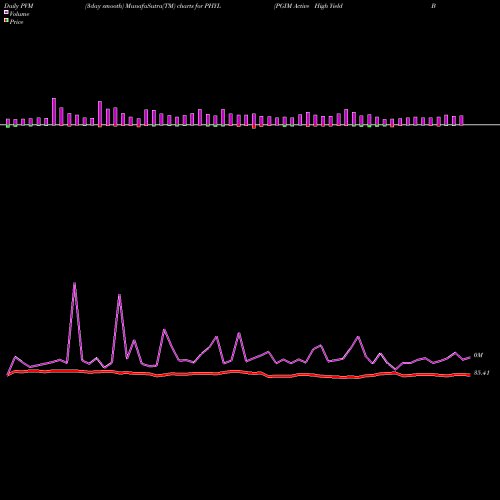Click the 0M volume value label
The height and width of the screenshot is (500, 500).
coord(478,356)
